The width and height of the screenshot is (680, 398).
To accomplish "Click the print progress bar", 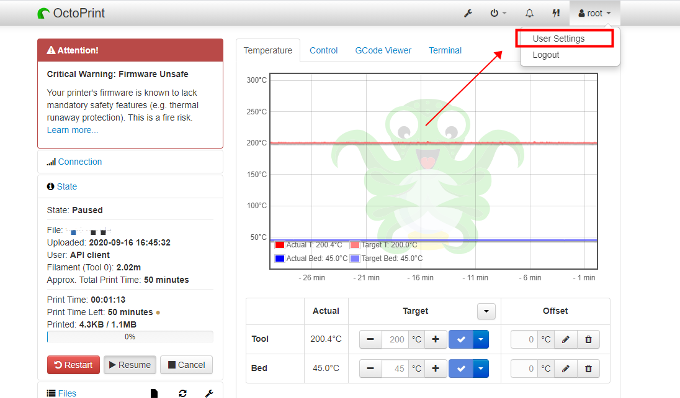I will click(130, 337).
